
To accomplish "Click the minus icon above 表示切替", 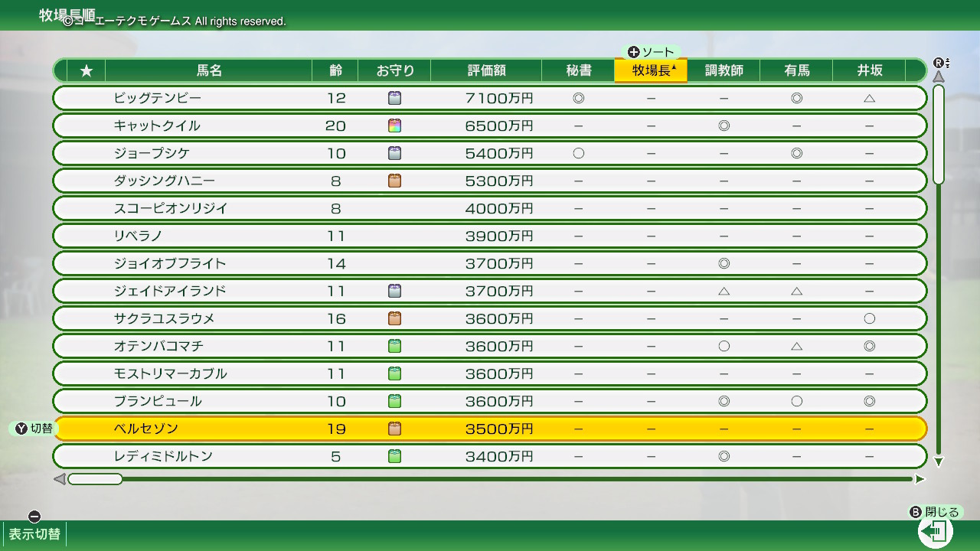I will point(34,517).
